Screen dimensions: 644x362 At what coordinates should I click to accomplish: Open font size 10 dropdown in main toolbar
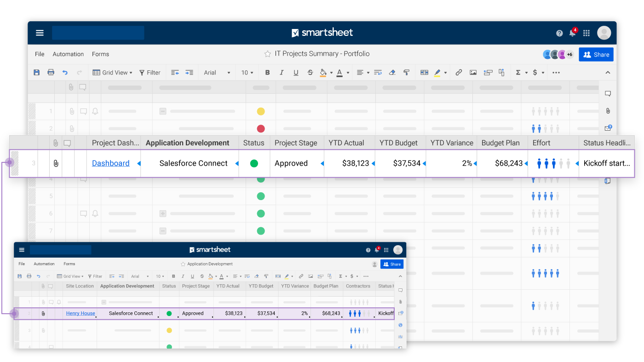[247, 72]
